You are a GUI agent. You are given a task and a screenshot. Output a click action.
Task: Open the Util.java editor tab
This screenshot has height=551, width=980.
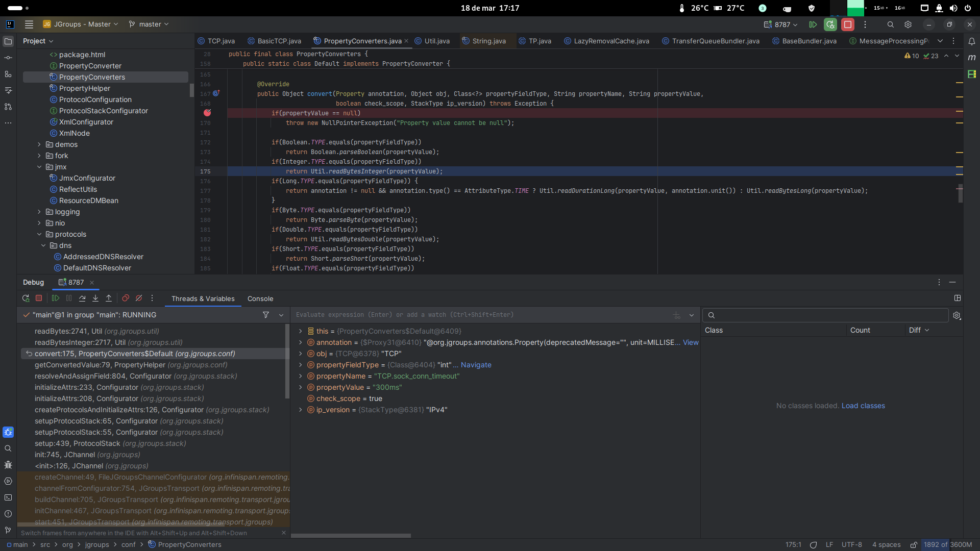pos(436,41)
